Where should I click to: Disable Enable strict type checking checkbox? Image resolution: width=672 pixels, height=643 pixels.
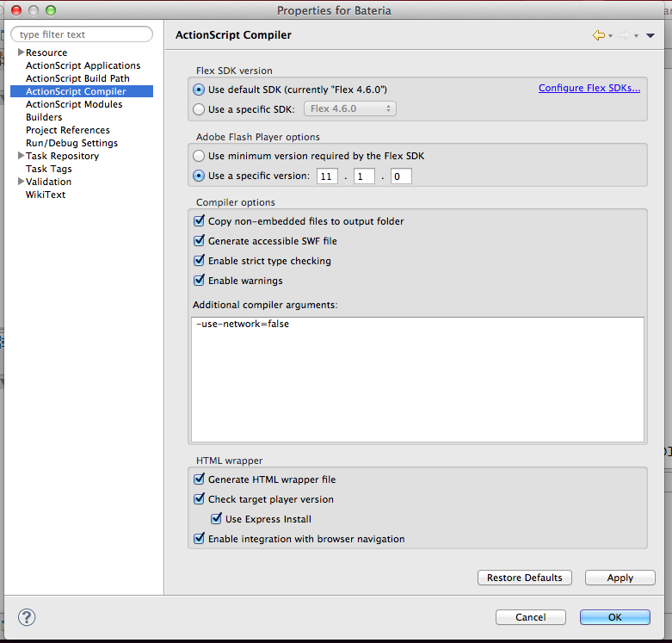click(200, 261)
